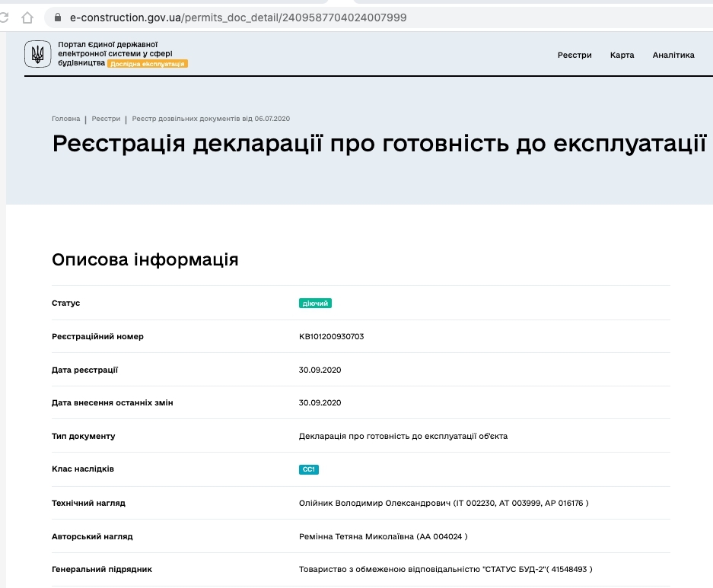Click the green діючий status badge

[315, 303]
